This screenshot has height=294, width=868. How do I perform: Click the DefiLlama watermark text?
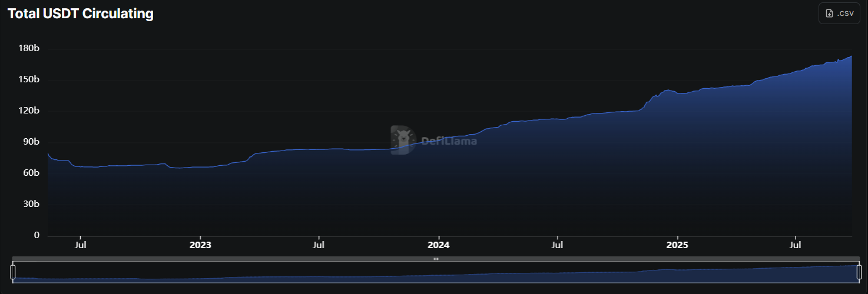click(449, 141)
